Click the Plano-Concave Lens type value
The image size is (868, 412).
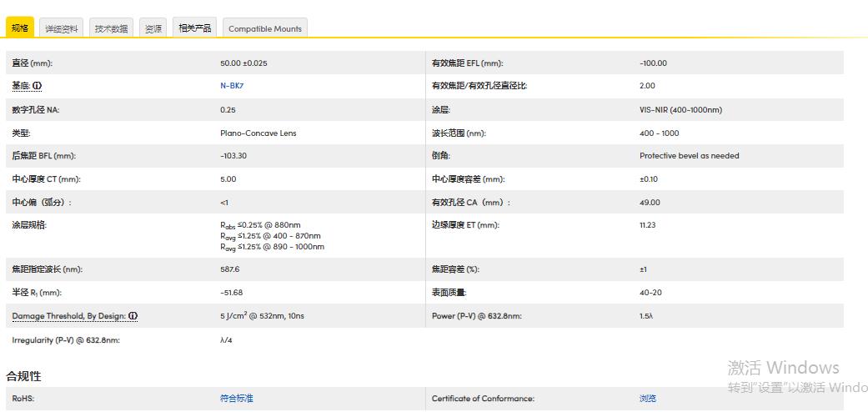coord(258,133)
